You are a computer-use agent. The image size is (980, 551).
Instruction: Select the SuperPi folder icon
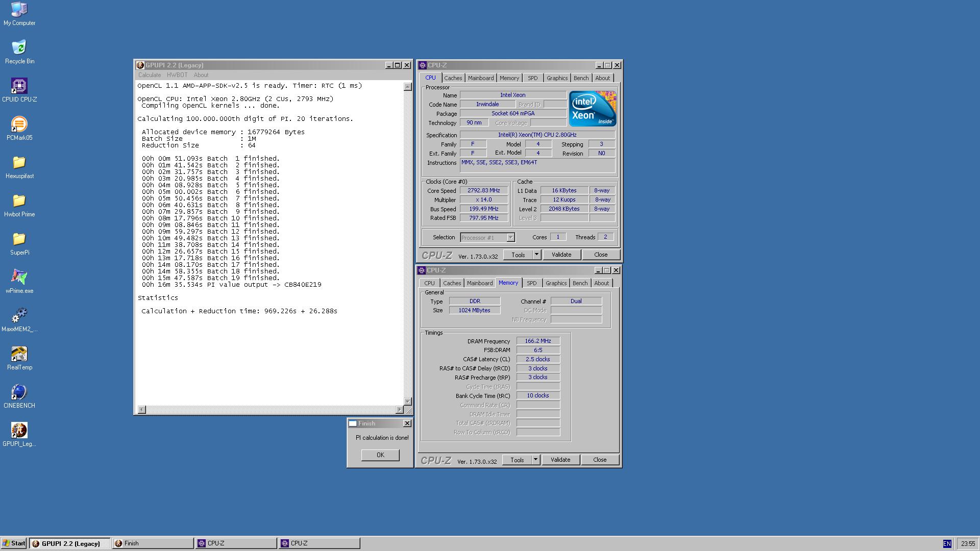point(19,243)
